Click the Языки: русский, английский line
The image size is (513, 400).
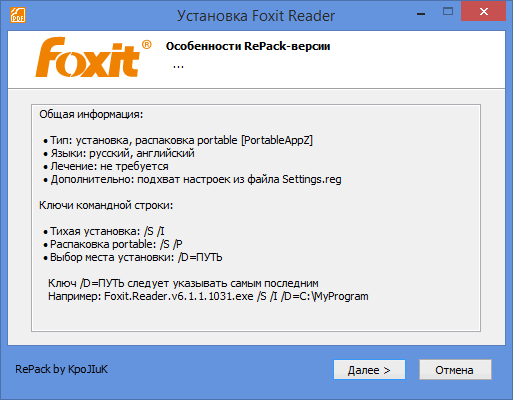pos(119,153)
